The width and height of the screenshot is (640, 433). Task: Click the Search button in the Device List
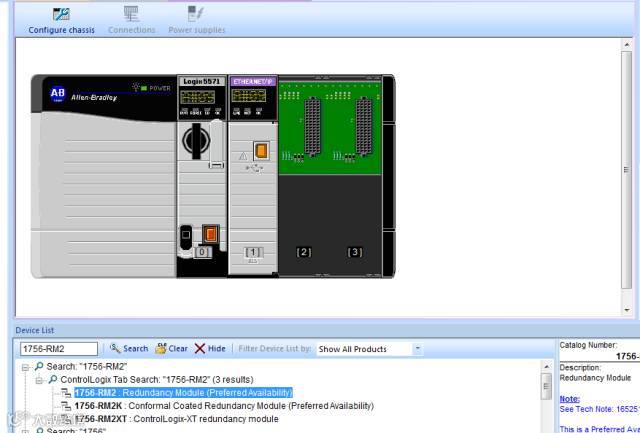coord(129,349)
